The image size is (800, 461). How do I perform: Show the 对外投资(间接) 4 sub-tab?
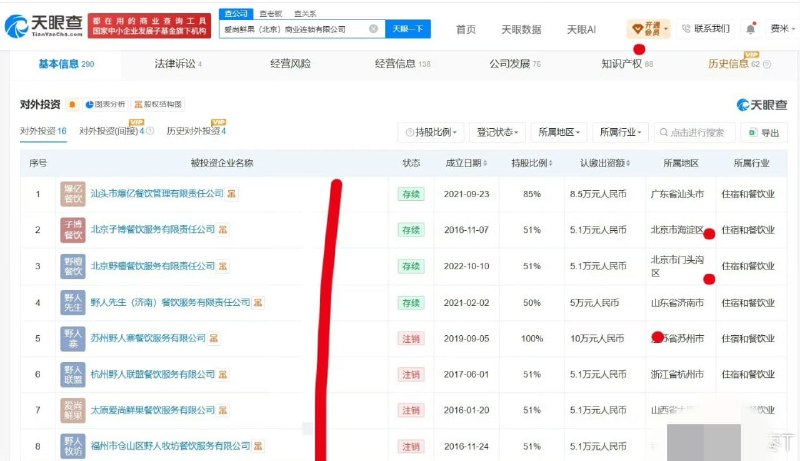point(112,131)
